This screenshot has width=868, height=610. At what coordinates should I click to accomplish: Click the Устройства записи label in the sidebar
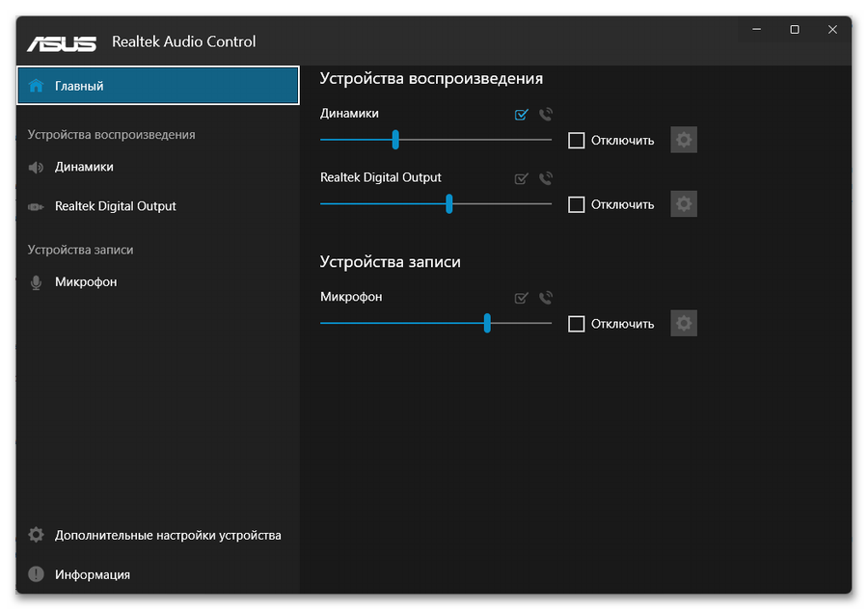coord(80,250)
